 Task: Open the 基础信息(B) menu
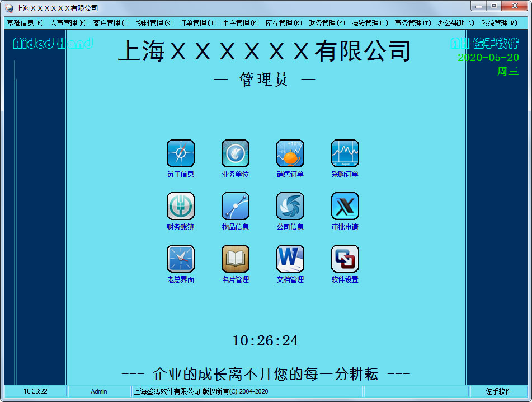[x=25, y=23]
